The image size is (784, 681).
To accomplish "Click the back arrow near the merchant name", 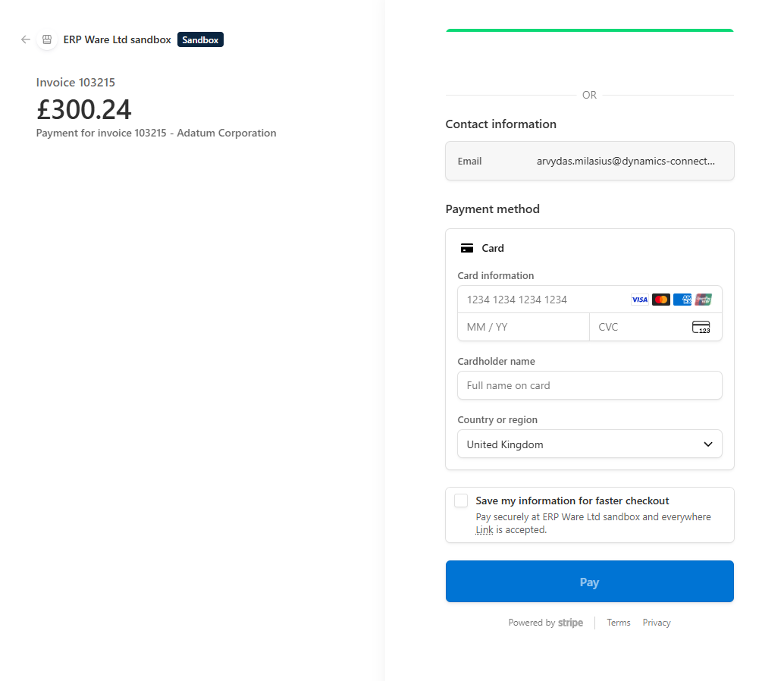I will 25,39.
